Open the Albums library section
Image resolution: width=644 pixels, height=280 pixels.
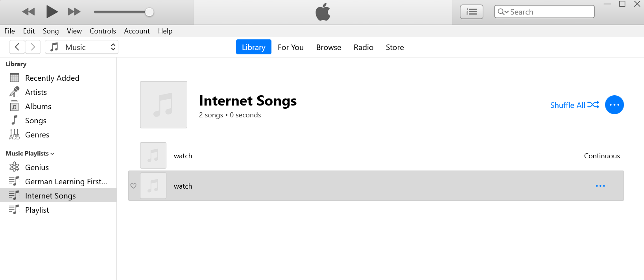(38, 106)
